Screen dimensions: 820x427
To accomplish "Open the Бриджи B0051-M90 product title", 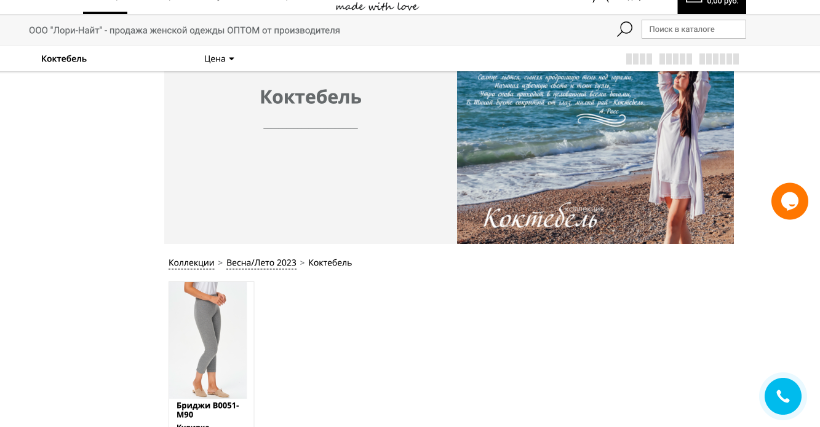I will [x=208, y=409].
